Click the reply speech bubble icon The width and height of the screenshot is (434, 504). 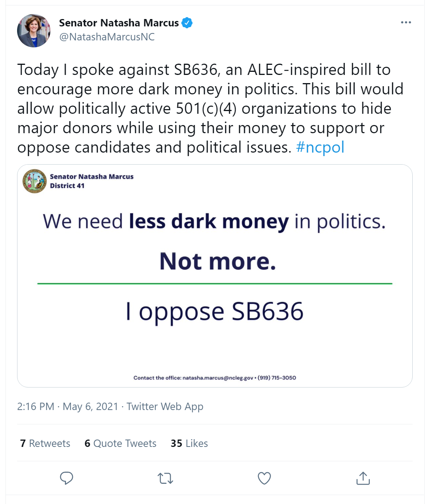[66, 478]
